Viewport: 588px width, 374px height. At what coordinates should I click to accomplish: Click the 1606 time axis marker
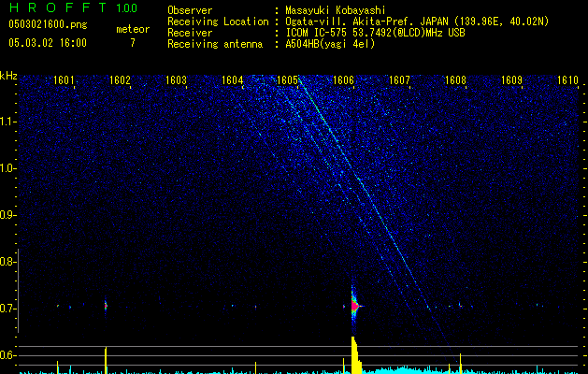pyautogui.click(x=343, y=80)
